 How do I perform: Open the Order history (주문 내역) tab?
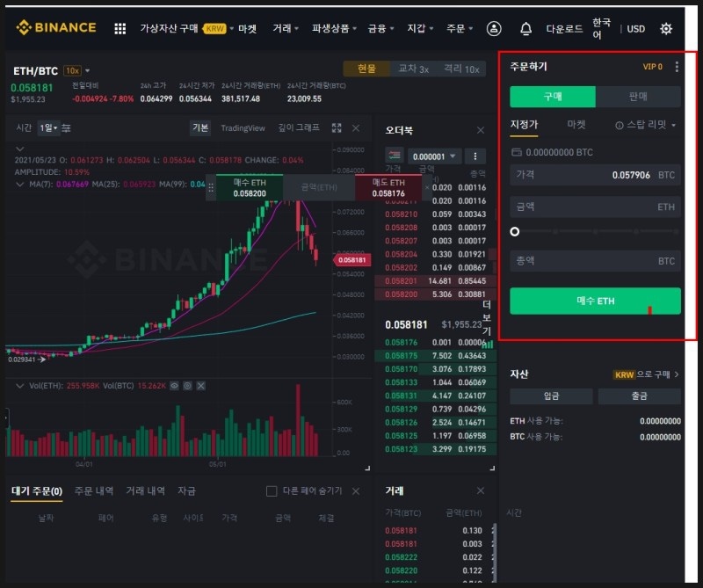[x=94, y=491]
